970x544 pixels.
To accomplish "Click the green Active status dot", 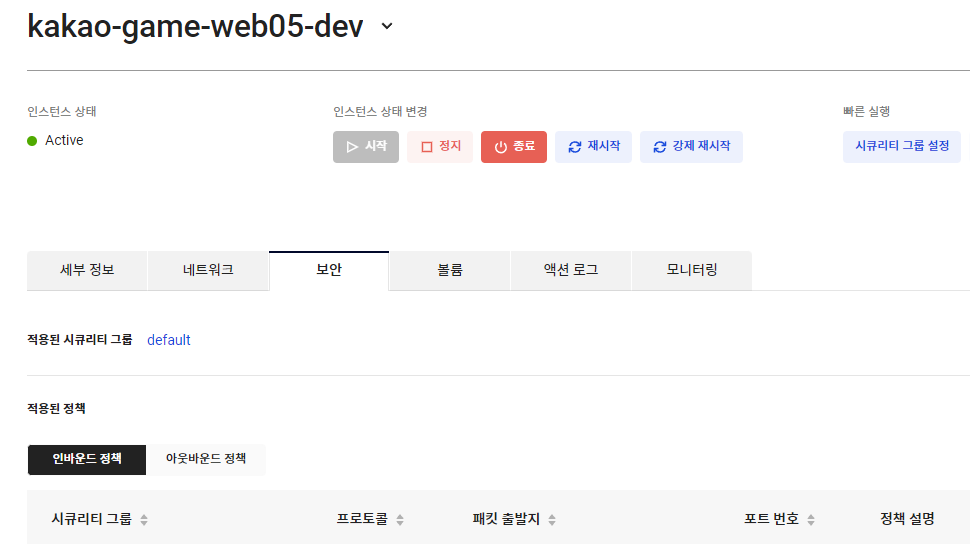I will (x=32, y=141).
